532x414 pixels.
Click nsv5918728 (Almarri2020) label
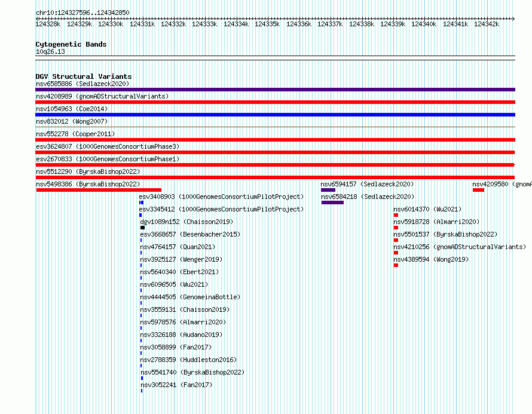coord(436,222)
